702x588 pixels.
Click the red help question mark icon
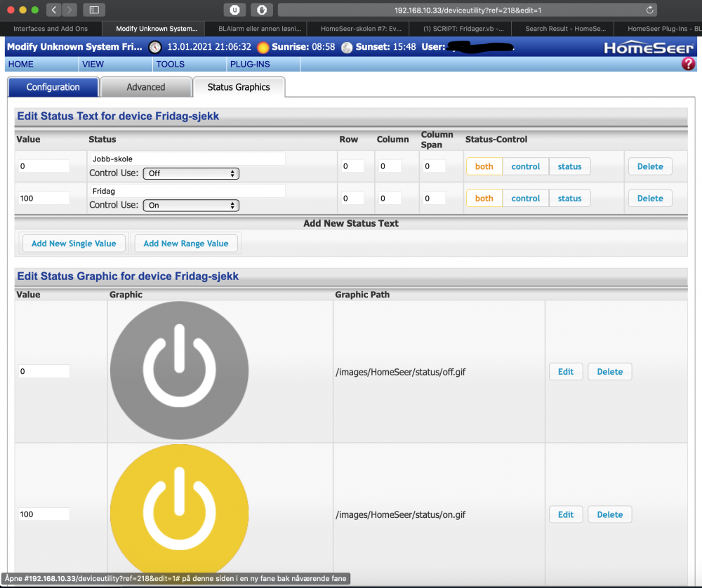point(688,64)
